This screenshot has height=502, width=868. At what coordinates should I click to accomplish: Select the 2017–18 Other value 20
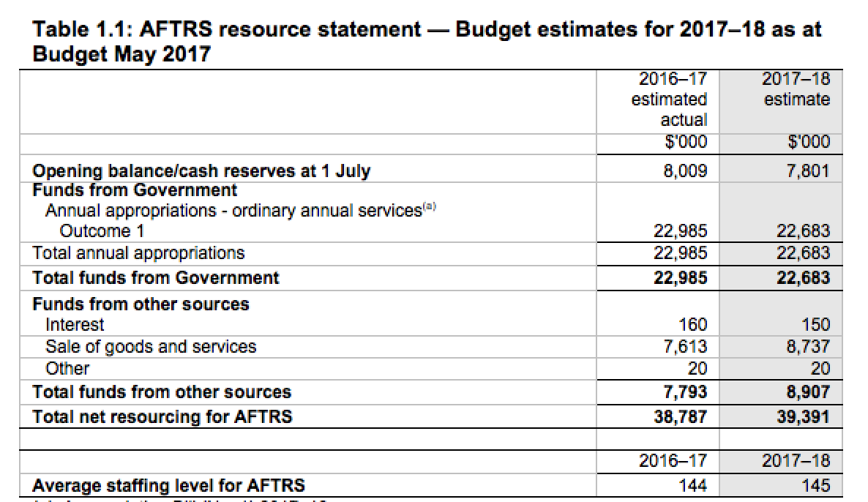[821, 369]
